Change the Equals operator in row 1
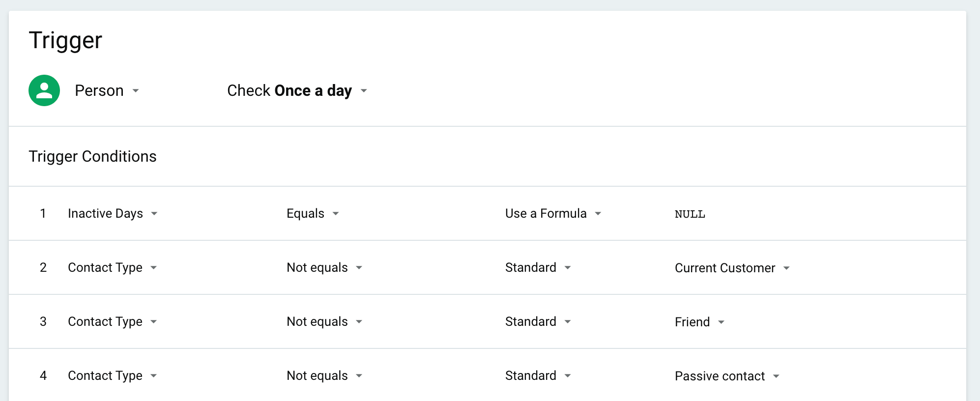Screen dimensions: 980x401 point(313,214)
